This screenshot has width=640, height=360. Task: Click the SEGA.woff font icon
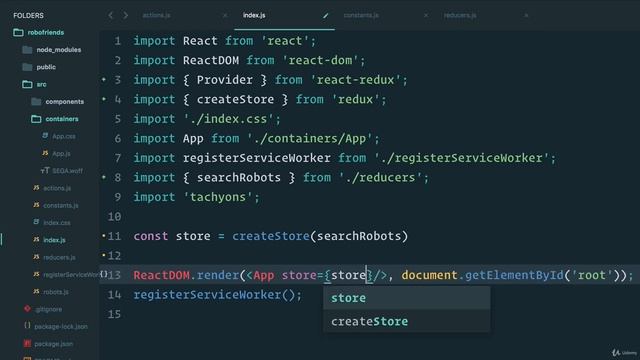pos(45,171)
